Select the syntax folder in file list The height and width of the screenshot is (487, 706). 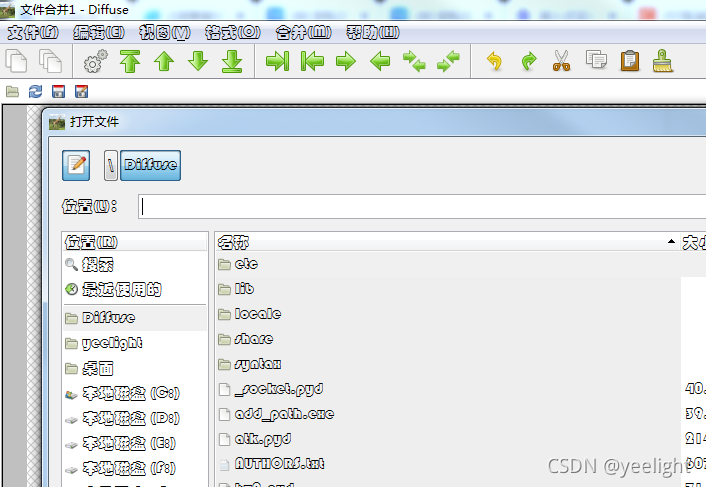tap(448, 364)
